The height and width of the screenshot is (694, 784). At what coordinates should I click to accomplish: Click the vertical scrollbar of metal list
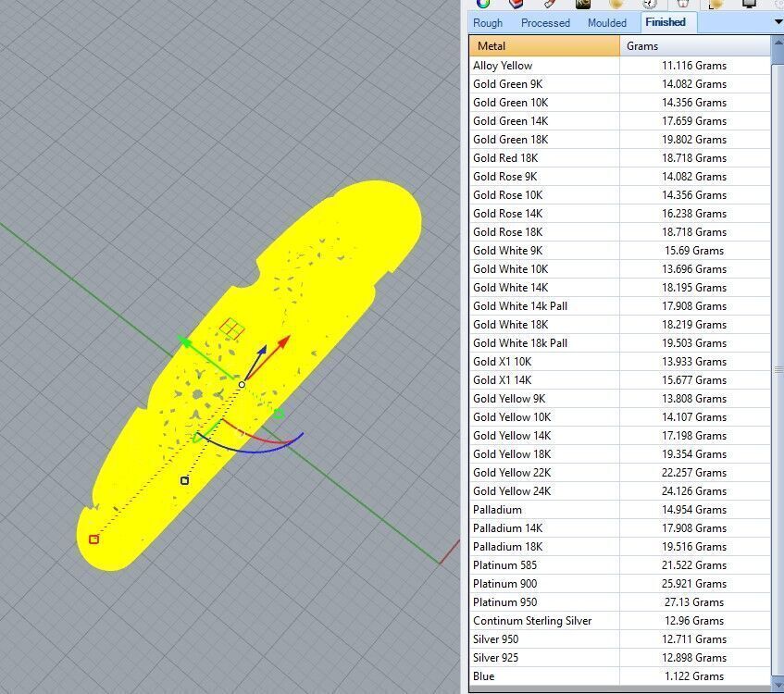(778, 370)
